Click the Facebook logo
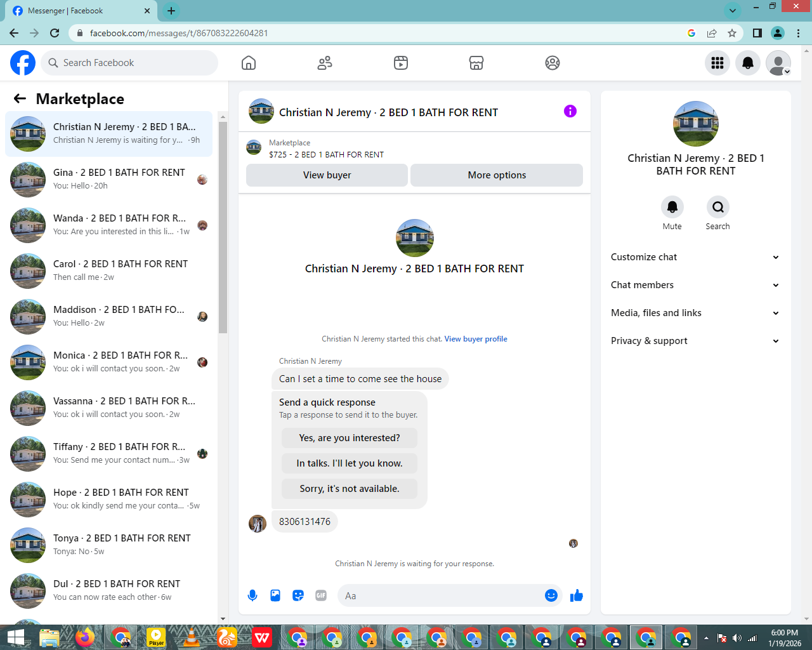The image size is (812, 650). pyautogui.click(x=23, y=63)
